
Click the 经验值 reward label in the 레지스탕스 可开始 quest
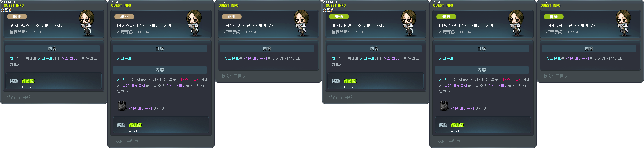point(28,81)
